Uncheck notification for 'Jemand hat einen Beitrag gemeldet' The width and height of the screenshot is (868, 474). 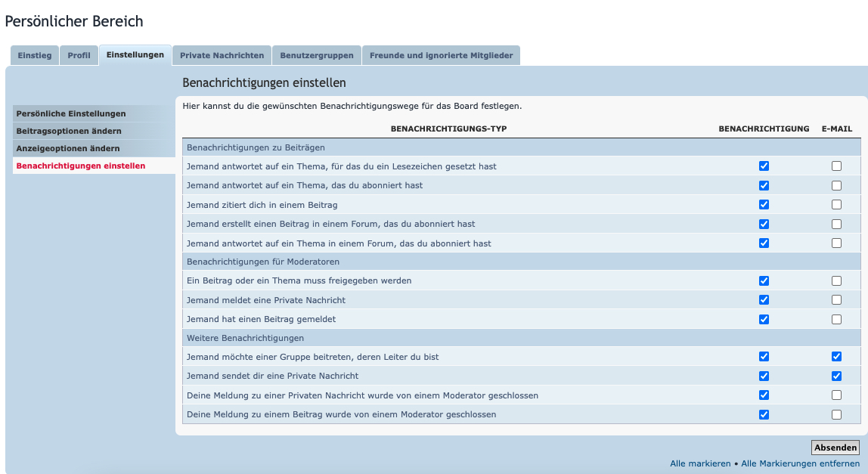click(x=764, y=319)
